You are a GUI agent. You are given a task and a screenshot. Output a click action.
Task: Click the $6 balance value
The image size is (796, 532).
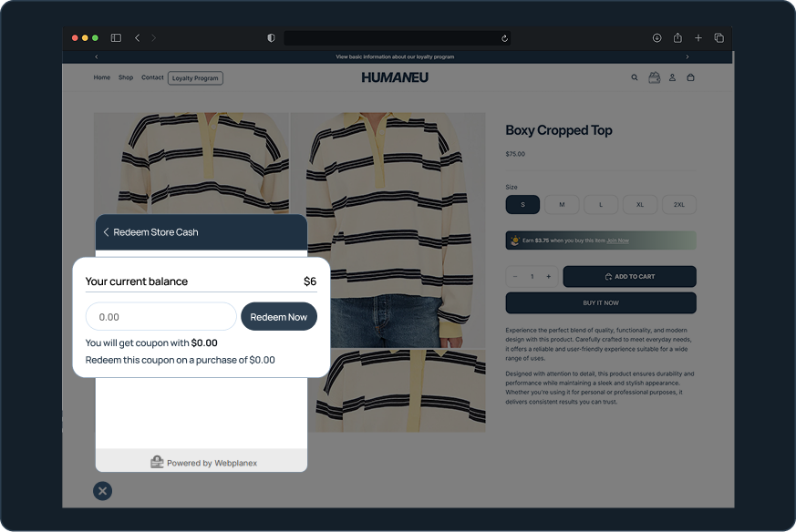310,281
